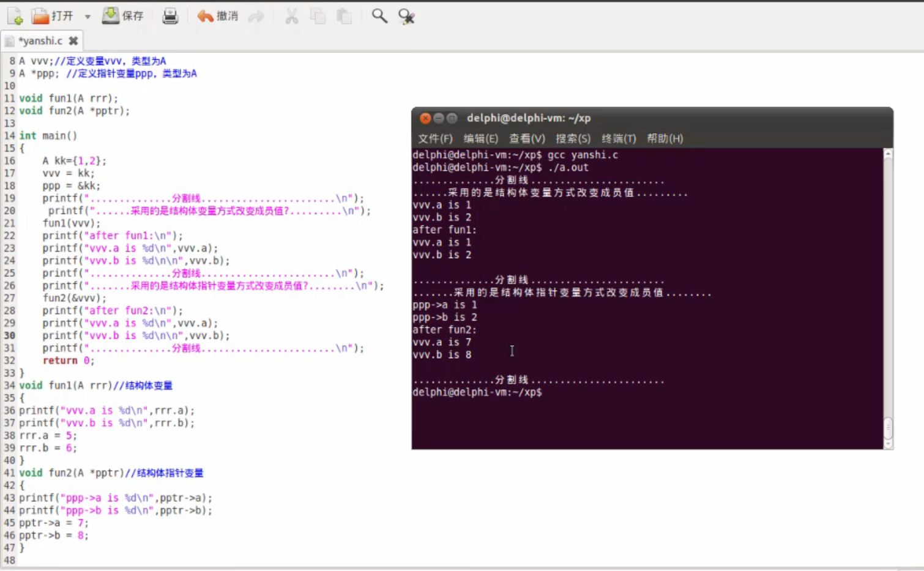The height and width of the screenshot is (571, 924).
Task: Open the terminal 查看(V) menu
Action: (527, 139)
